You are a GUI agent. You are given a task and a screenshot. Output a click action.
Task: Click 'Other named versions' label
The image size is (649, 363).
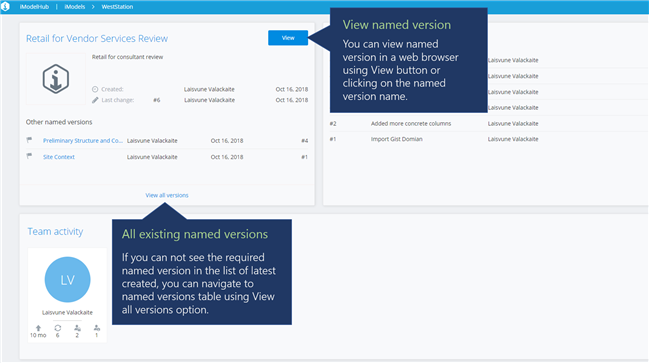point(59,122)
